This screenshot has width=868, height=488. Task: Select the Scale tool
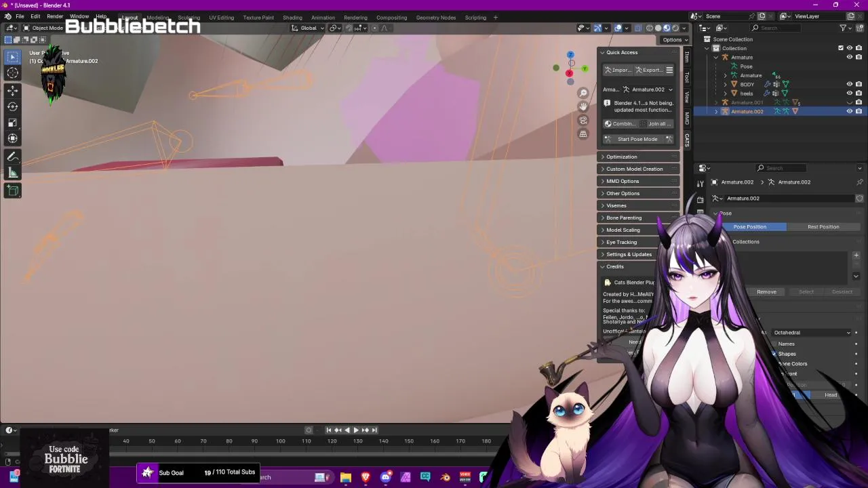click(13, 123)
